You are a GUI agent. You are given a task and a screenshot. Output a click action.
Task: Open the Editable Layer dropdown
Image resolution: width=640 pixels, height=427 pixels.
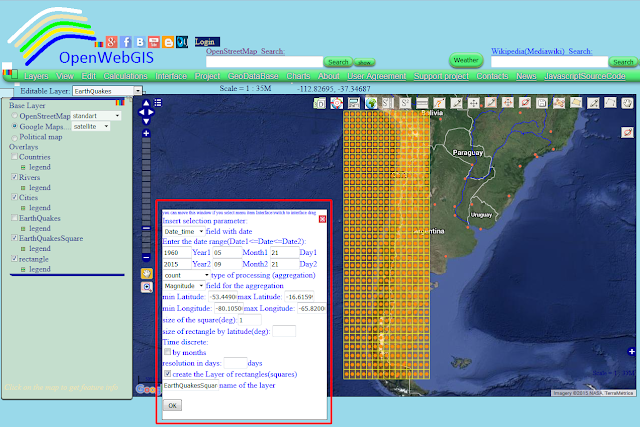click(107, 91)
